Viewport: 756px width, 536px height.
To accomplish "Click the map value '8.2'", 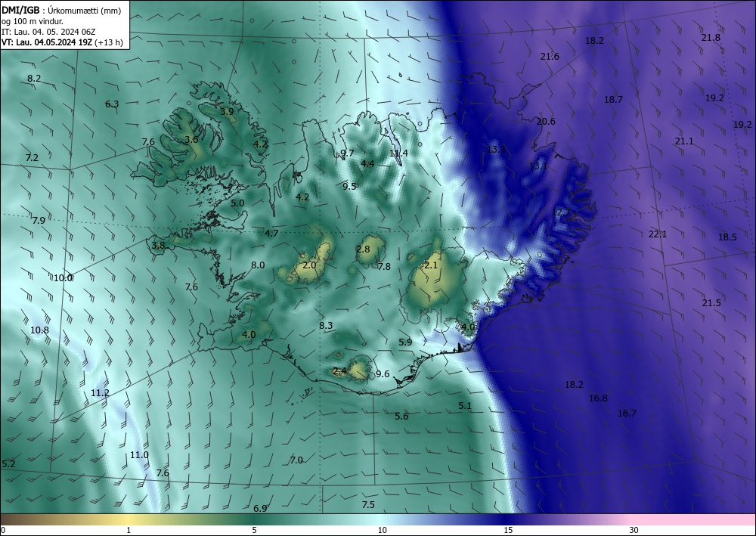I will (x=34, y=78).
